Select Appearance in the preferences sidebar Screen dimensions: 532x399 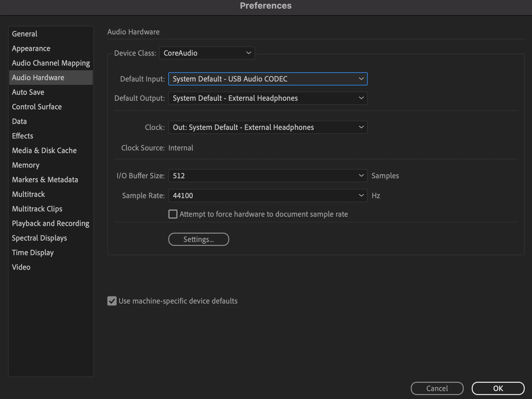pos(51,48)
